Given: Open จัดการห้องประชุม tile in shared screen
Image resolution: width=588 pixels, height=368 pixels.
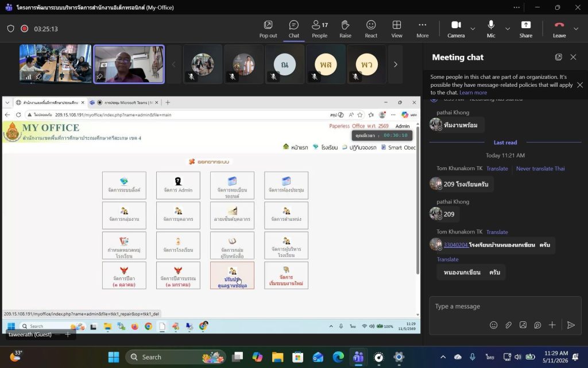Looking at the screenshot, I should (x=286, y=186).
